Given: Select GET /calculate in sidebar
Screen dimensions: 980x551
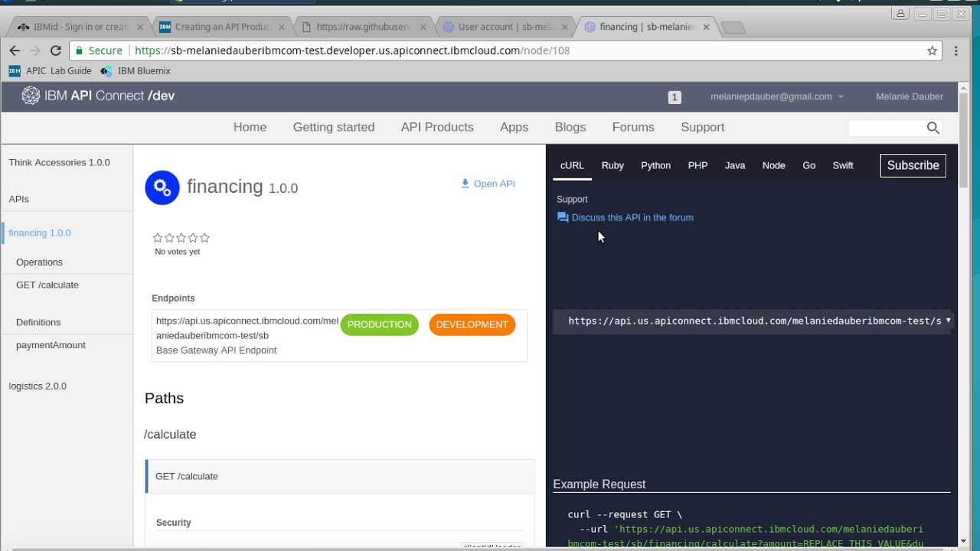Looking at the screenshot, I should 47,285.
